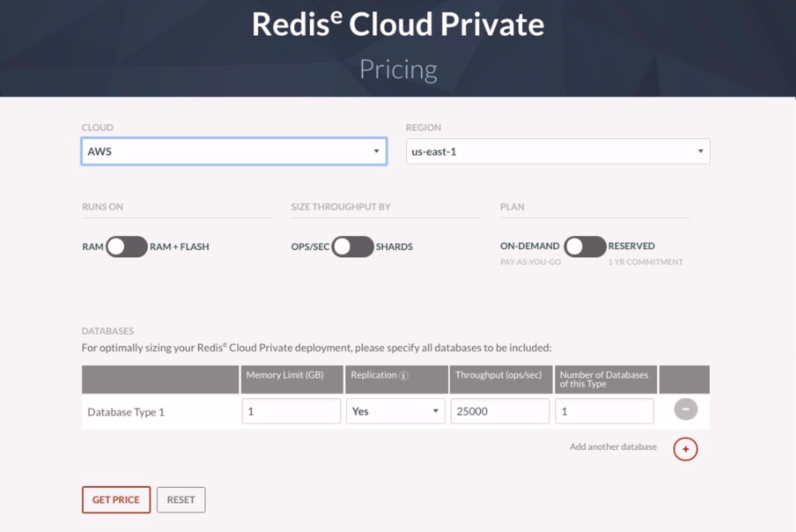
Task: Focus the Number of Databases field
Action: pos(604,411)
